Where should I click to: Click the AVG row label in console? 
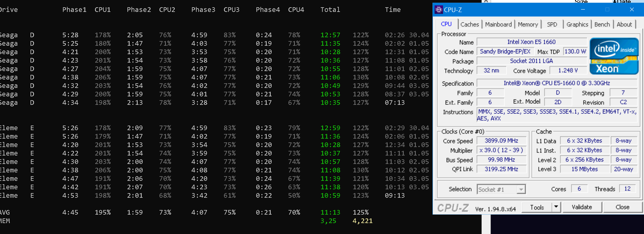click(x=5, y=213)
